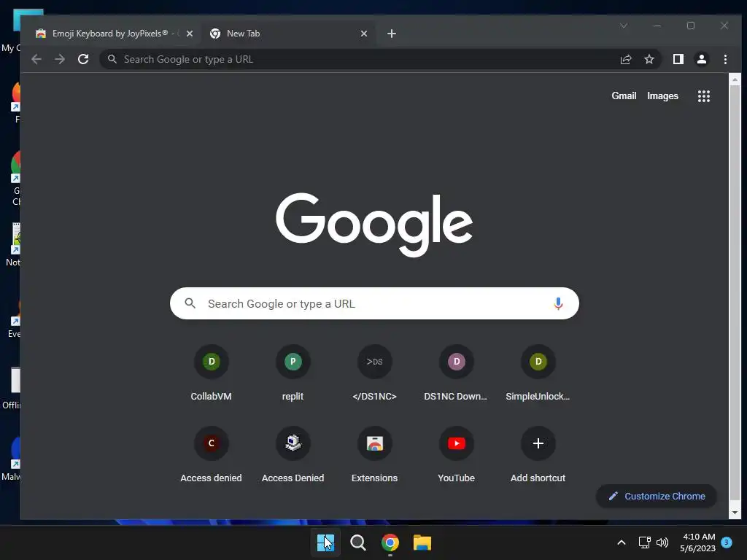Open the tab search dropdown chevron
747x560 pixels.
tap(624, 26)
